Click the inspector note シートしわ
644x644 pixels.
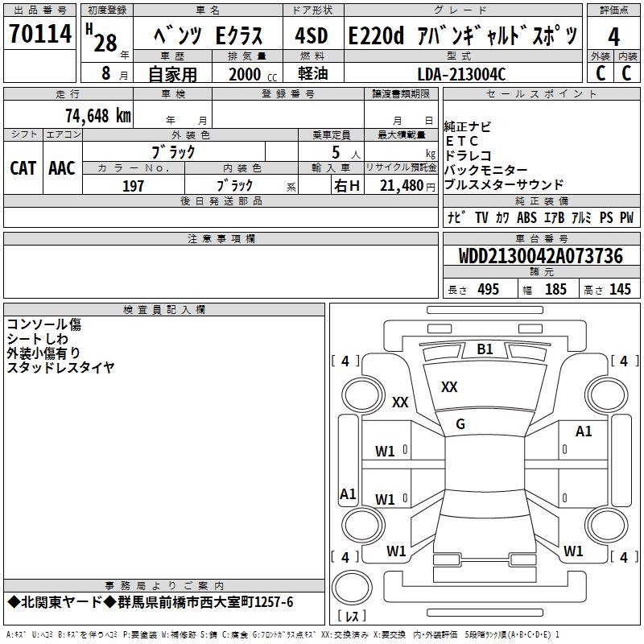(x=37, y=339)
